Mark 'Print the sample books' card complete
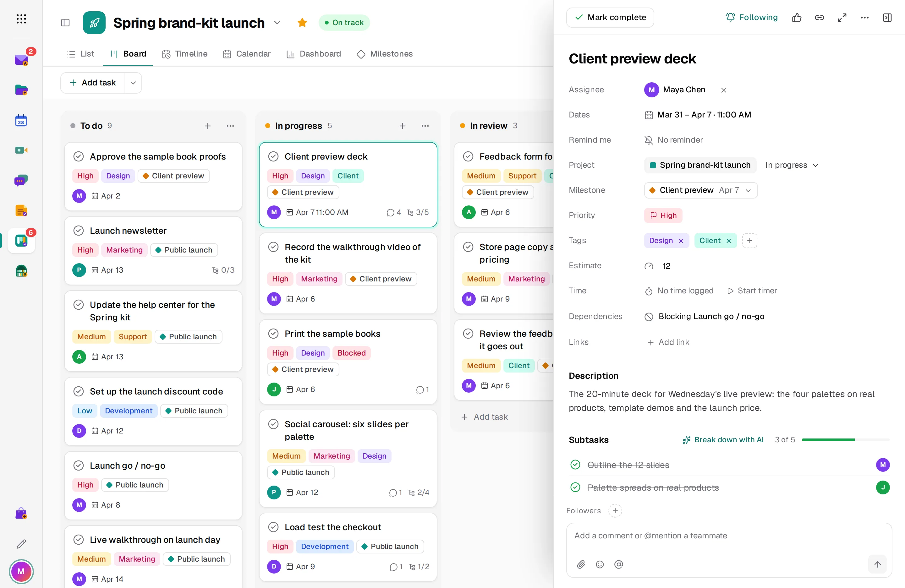Viewport: 905px width, 588px height. point(273,334)
